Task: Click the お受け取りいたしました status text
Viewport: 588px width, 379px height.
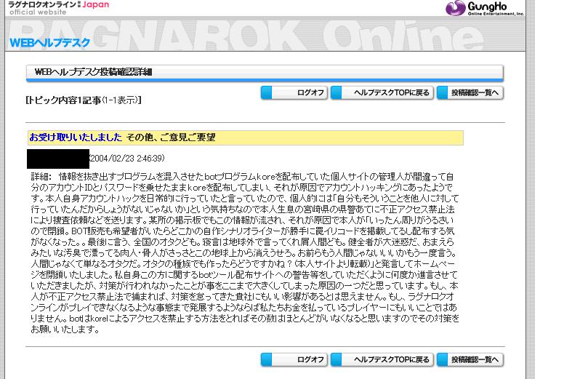Action: pos(76,137)
